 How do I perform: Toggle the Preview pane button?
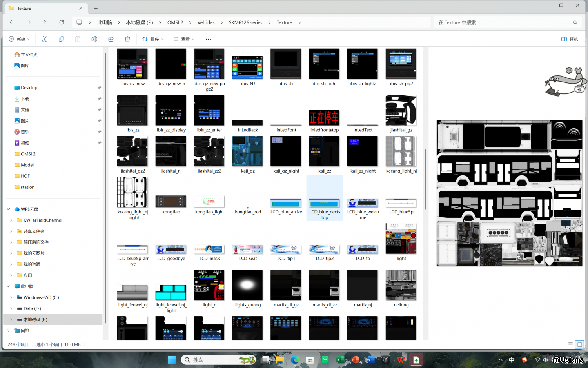coord(570,39)
